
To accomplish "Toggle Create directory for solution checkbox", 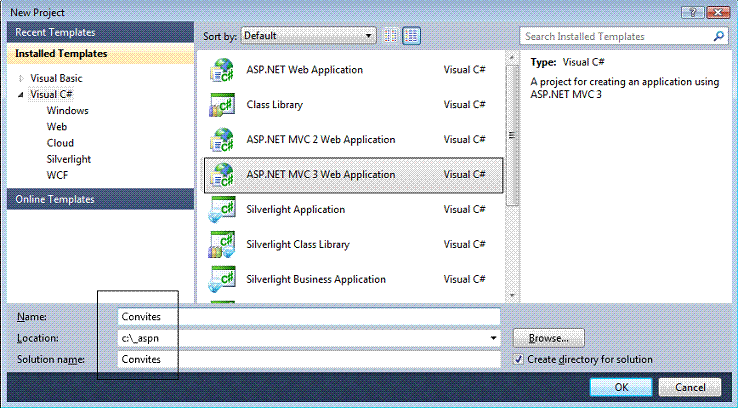I will tap(518, 360).
